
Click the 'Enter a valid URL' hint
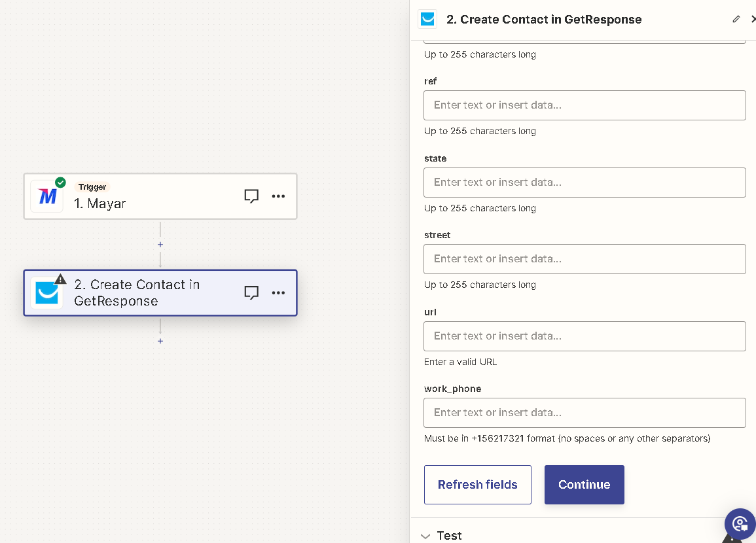460,362
